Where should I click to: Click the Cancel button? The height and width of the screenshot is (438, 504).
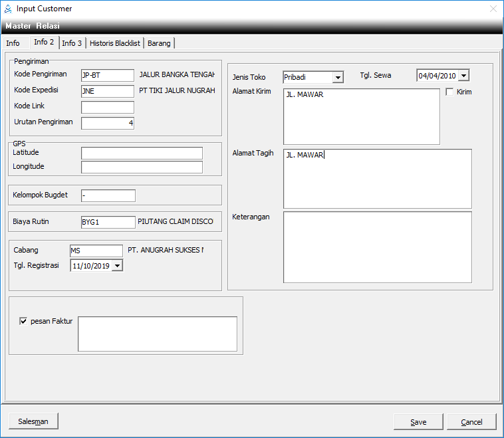471,422
